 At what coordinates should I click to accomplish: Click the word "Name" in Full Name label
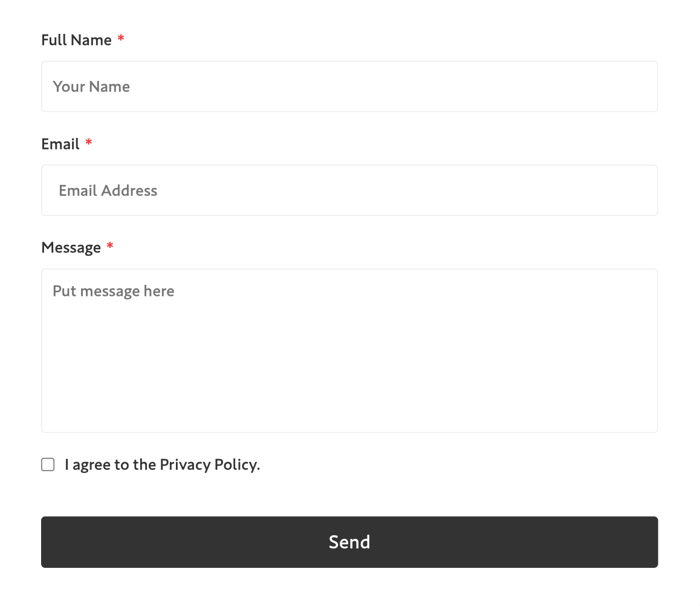(91, 41)
